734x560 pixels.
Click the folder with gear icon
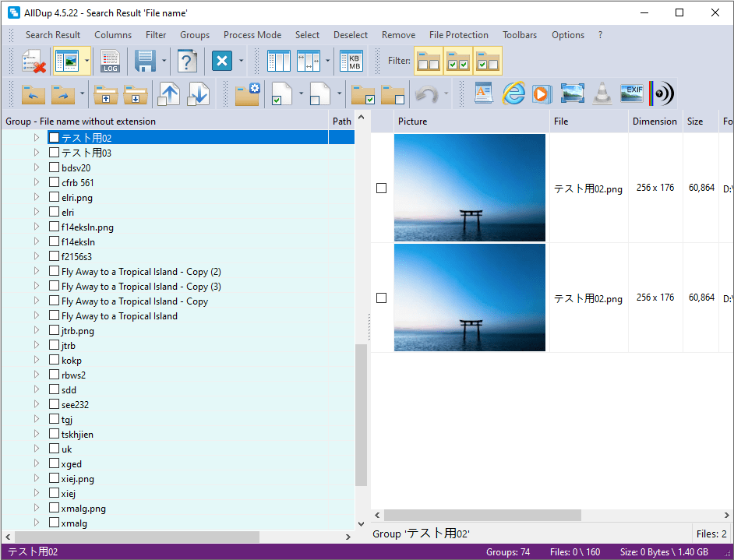[x=248, y=93]
